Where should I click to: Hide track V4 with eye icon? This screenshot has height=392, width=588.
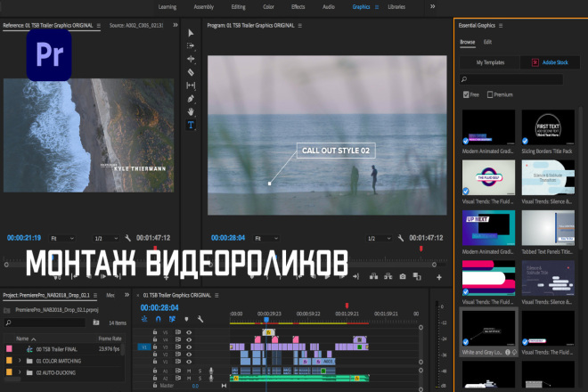coord(189,339)
